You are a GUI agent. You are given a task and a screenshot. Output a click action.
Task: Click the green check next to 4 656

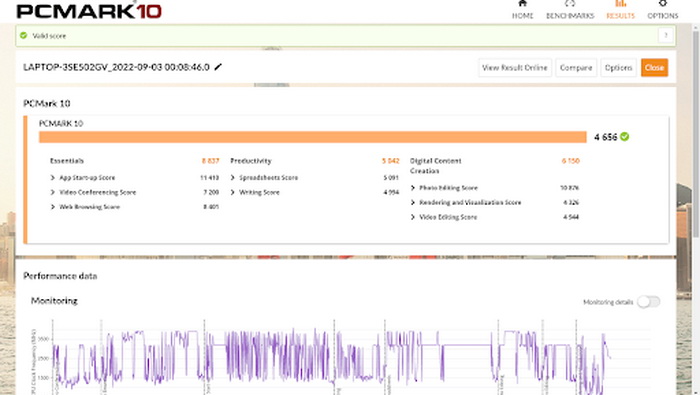click(x=625, y=137)
